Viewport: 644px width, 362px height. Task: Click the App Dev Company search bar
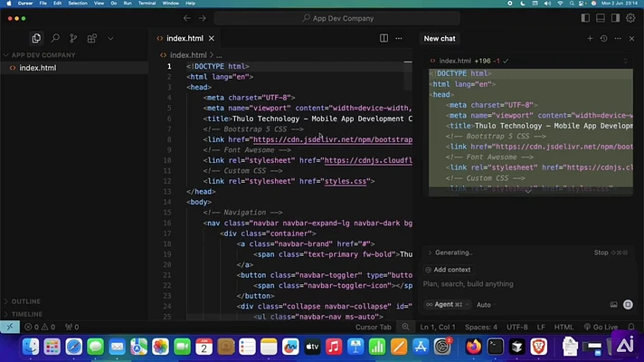coord(336,18)
